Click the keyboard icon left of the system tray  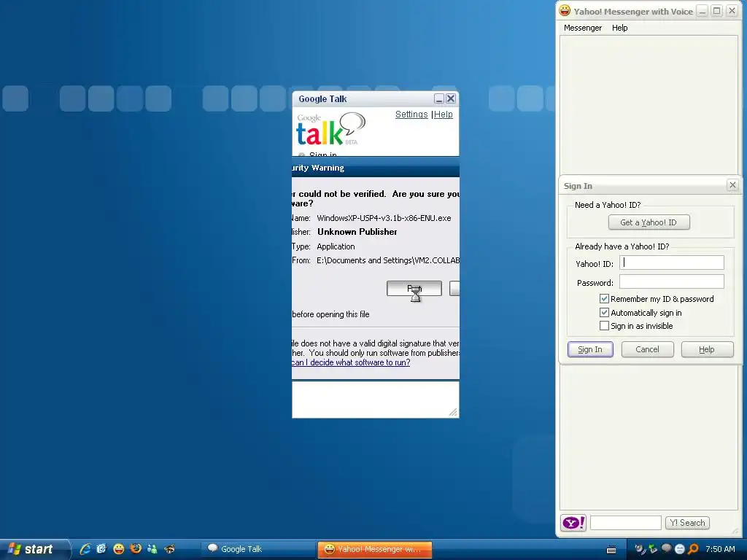[x=611, y=550]
